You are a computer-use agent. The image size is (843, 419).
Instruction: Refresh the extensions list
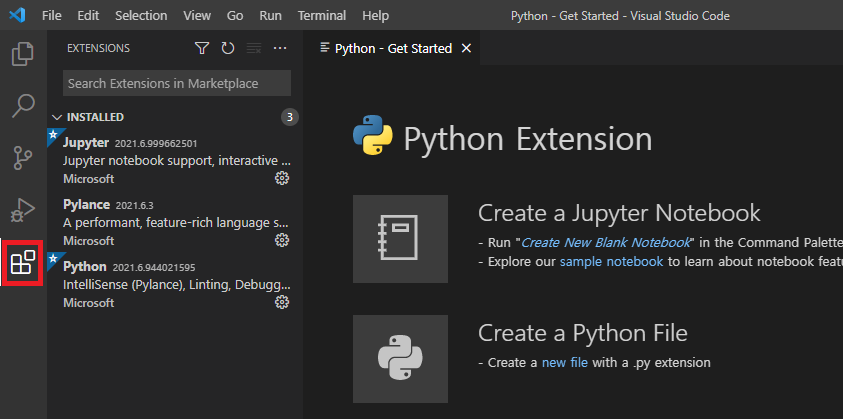tap(228, 48)
